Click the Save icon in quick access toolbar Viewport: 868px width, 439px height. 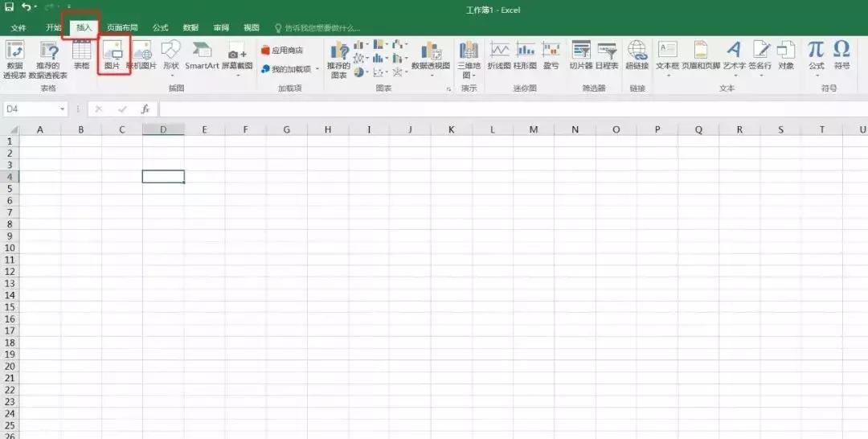[x=9, y=7]
